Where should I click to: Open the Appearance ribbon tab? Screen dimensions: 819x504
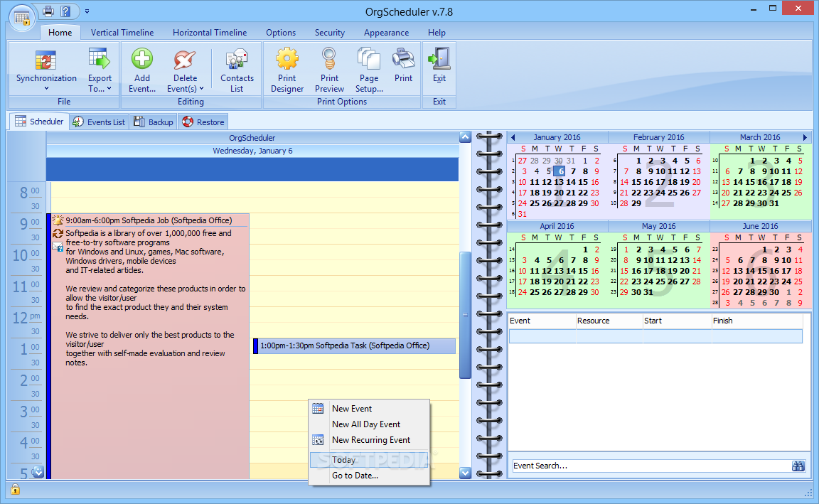pyautogui.click(x=386, y=33)
